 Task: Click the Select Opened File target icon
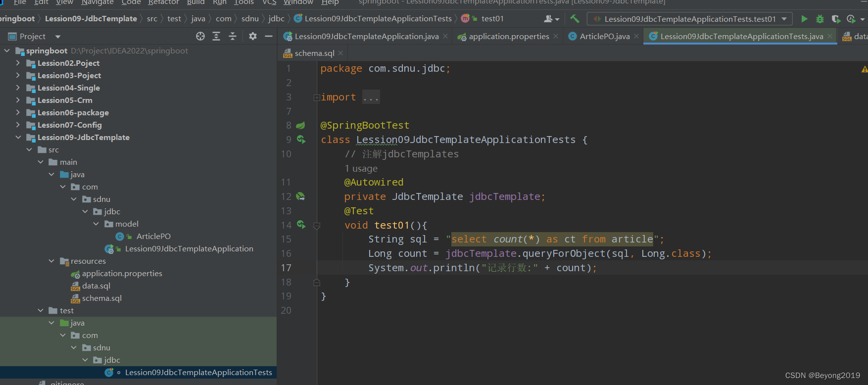pyautogui.click(x=200, y=36)
